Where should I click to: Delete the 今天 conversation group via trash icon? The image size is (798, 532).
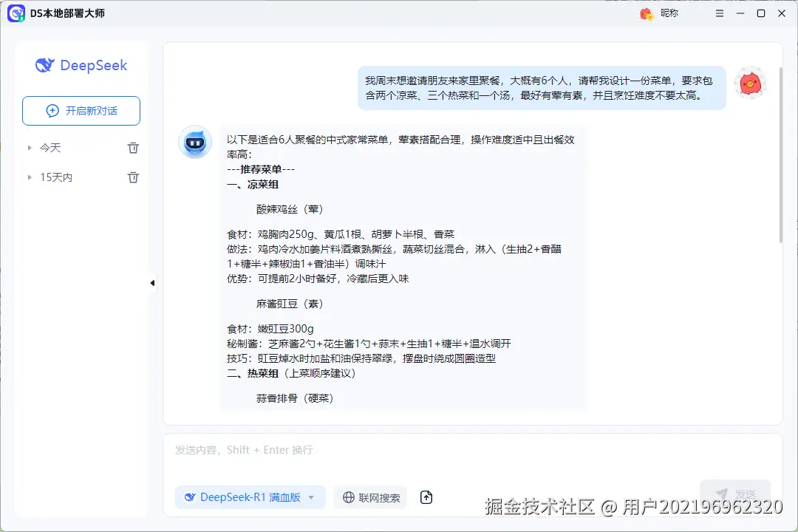click(133, 147)
